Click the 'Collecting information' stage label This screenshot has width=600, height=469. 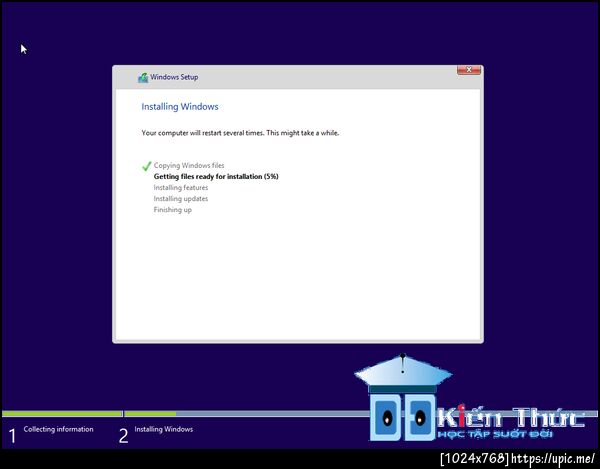59,429
